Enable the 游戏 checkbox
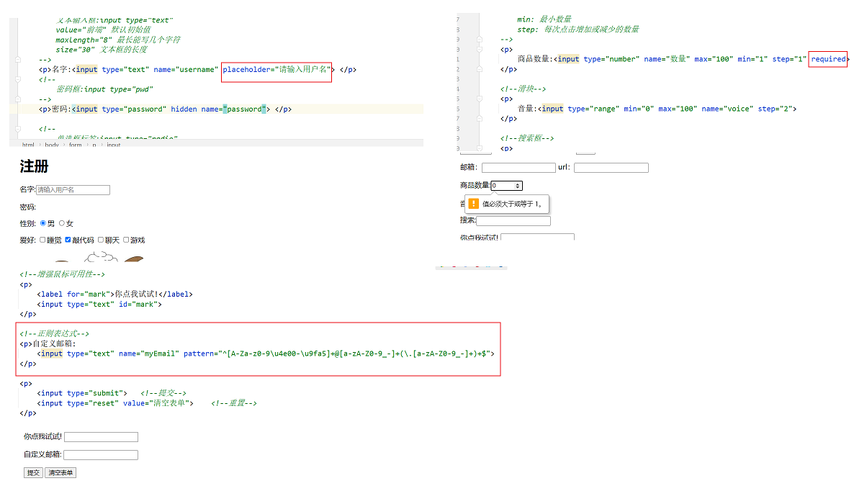Screen dimensions: 867x504 click(126, 240)
